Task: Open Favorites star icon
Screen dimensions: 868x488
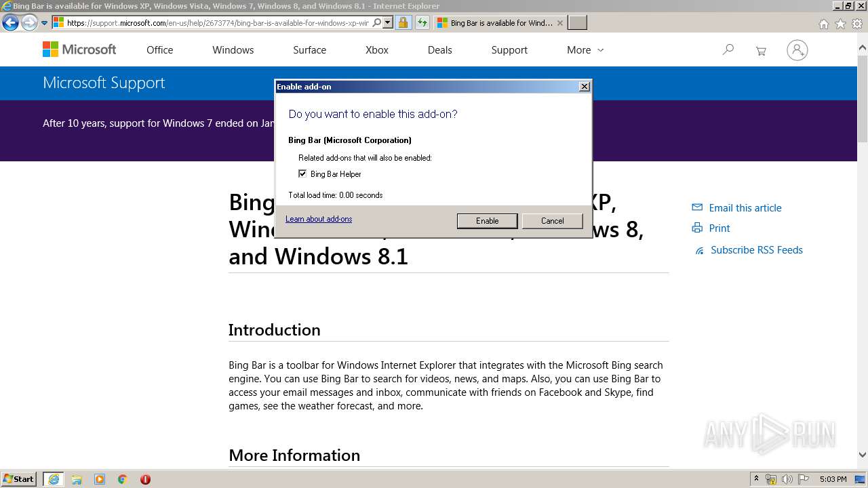Action: [840, 24]
